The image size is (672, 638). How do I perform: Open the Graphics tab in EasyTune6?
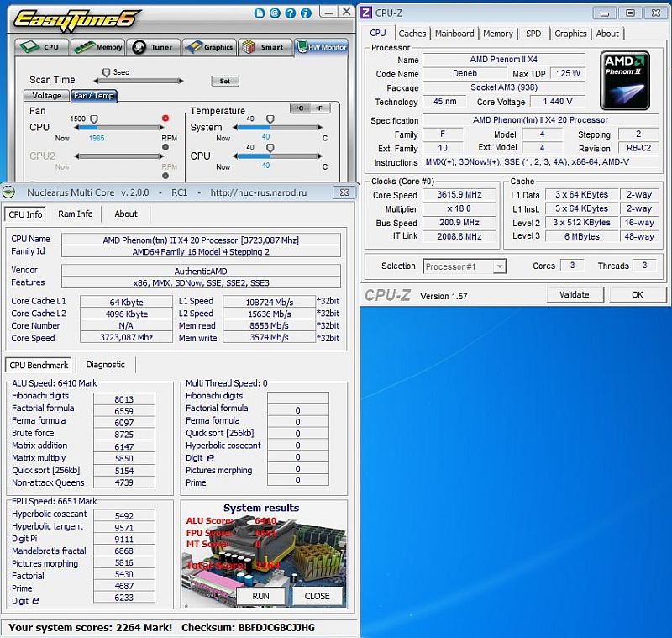[209, 47]
